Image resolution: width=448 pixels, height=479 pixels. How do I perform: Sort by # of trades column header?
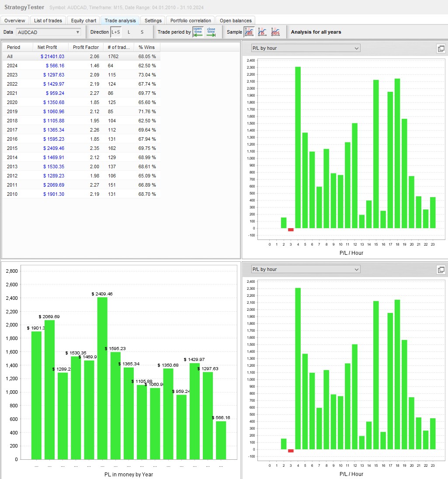point(118,47)
